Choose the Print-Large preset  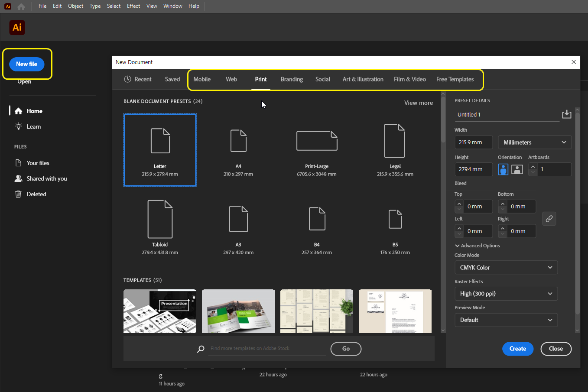317,150
